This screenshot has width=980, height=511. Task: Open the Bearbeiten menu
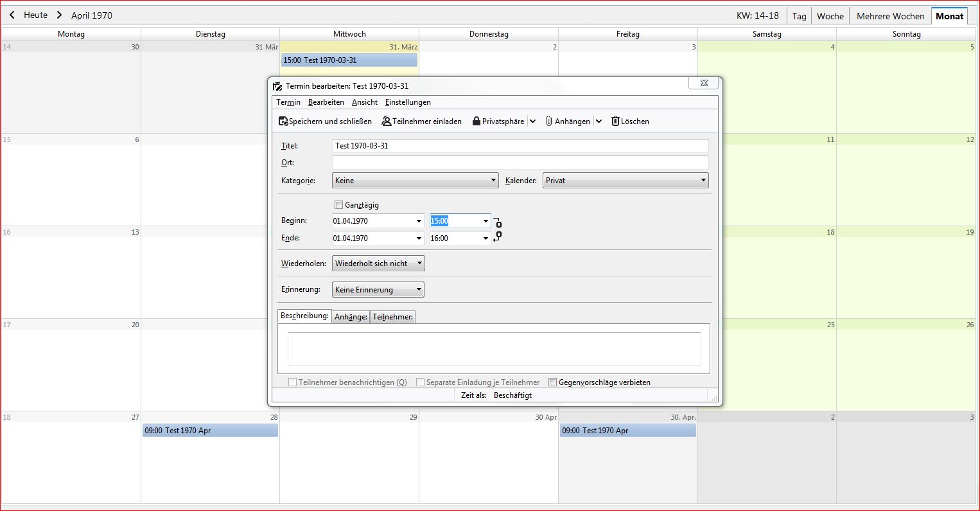tap(326, 102)
